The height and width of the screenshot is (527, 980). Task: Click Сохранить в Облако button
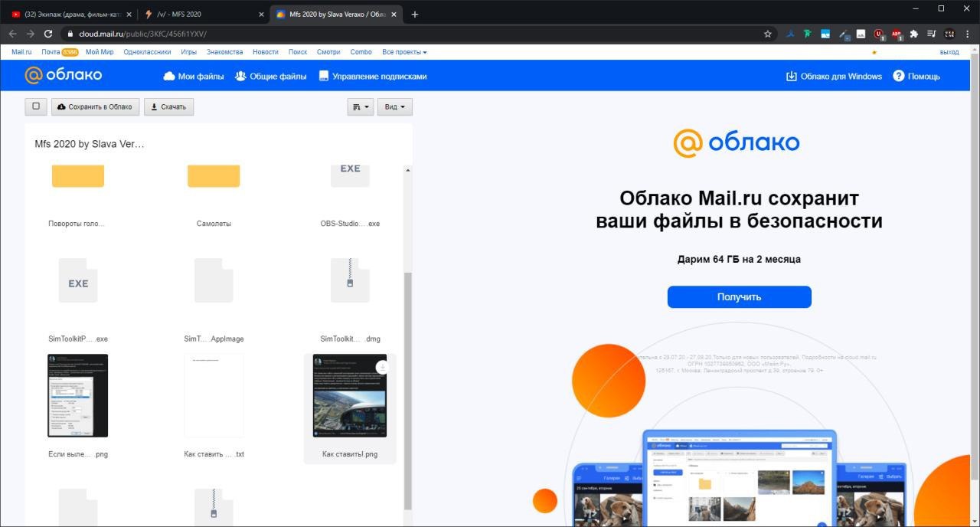pyautogui.click(x=96, y=106)
